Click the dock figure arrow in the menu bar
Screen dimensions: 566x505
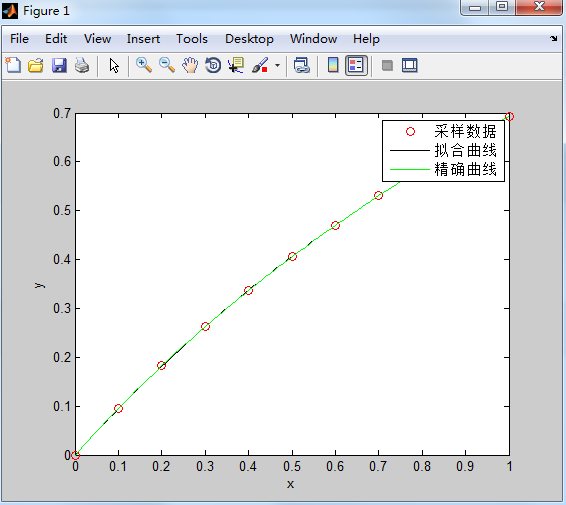554,38
